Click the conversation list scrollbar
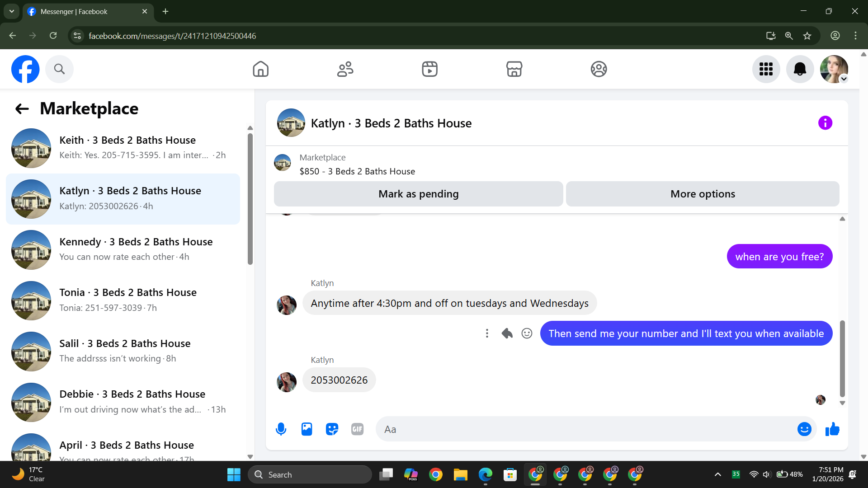 (x=250, y=199)
